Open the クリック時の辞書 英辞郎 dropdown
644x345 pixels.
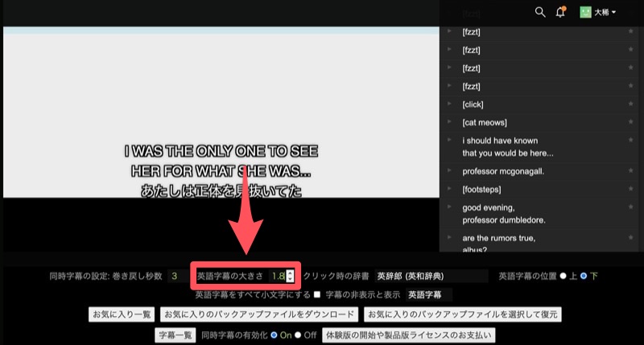tap(431, 276)
